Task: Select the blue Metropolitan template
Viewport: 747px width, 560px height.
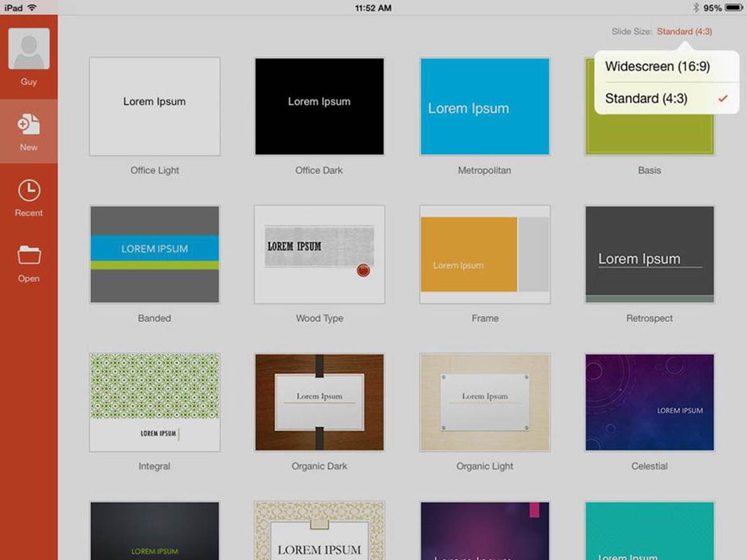Action: coord(485,106)
